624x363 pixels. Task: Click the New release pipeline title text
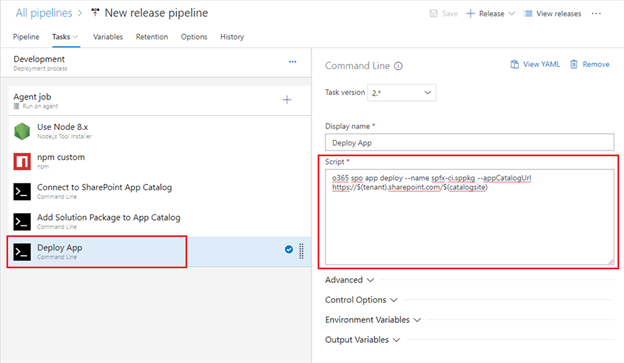(156, 13)
